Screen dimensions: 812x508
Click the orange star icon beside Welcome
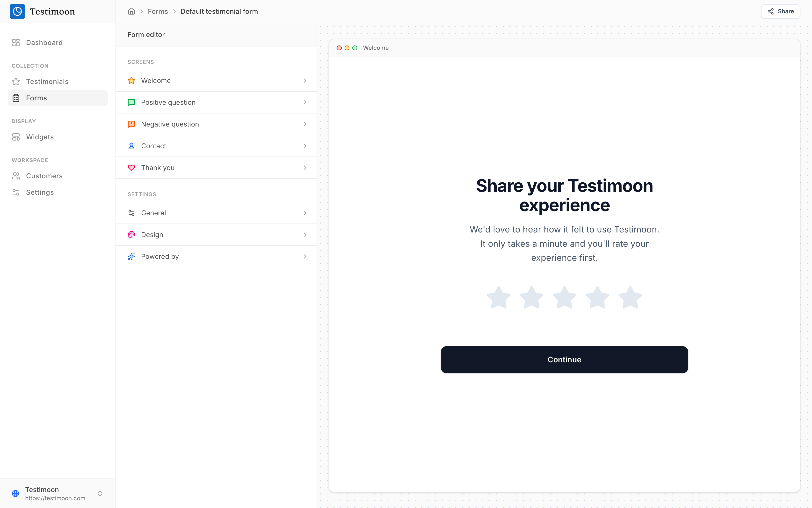tap(131, 81)
